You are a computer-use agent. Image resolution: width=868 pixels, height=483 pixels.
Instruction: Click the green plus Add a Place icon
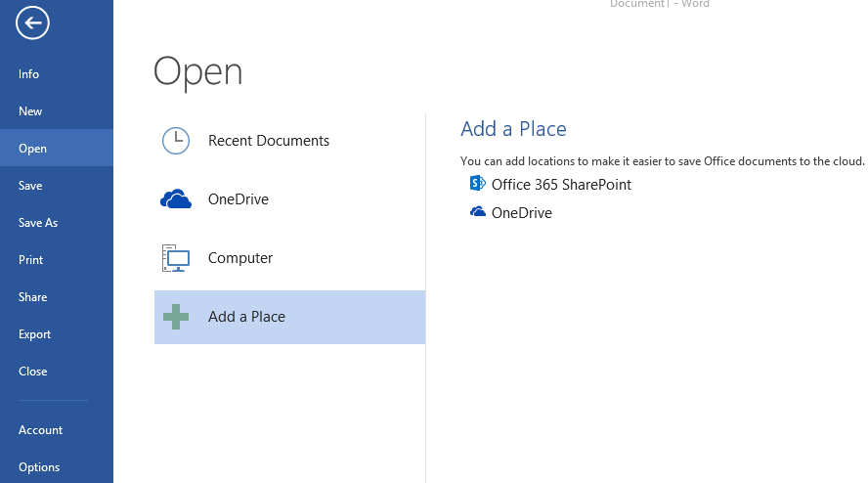176,317
